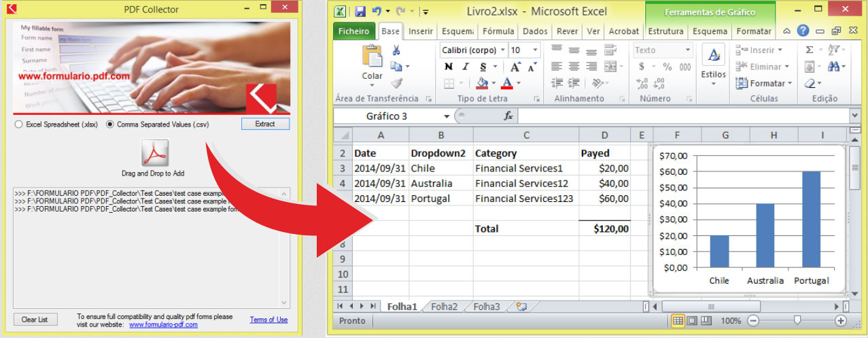Click the center text alignment icon
The image size is (868, 338).
coord(574,67)
